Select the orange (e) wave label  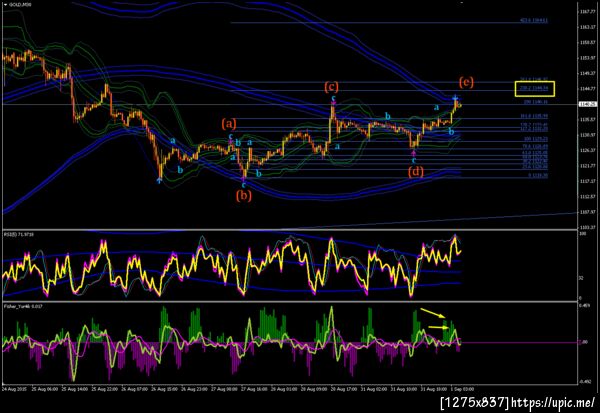click(466, 82)
